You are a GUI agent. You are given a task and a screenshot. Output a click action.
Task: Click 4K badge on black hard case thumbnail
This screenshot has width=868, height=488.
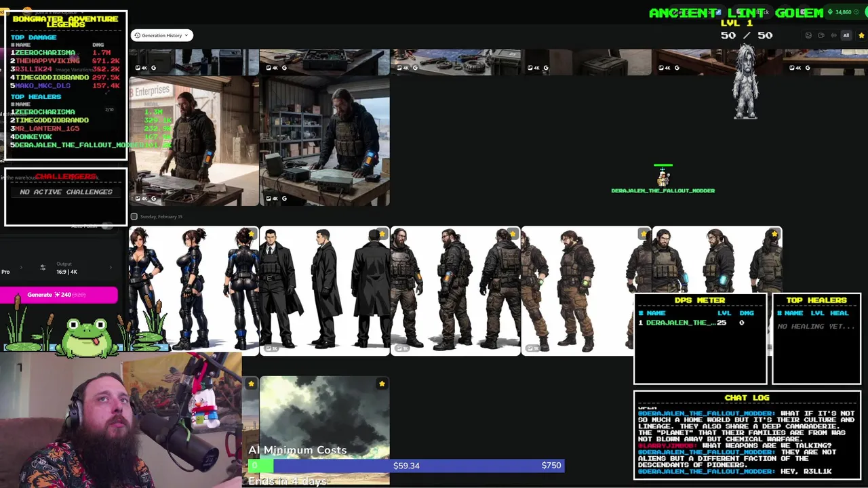534,68
